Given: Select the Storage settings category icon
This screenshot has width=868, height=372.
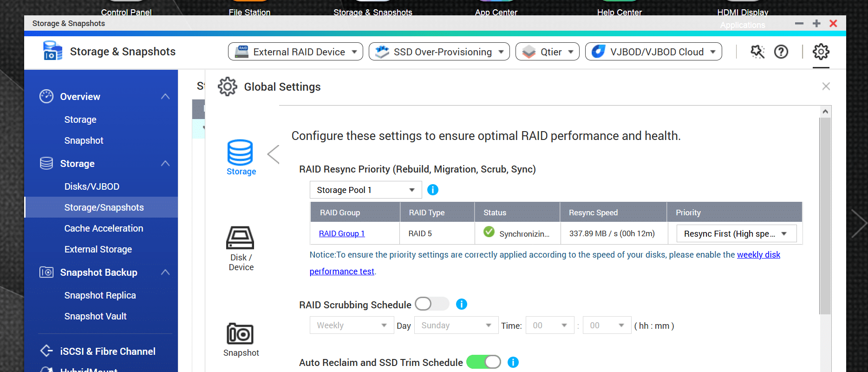Looking at the screenshot, I should [241, 158].
